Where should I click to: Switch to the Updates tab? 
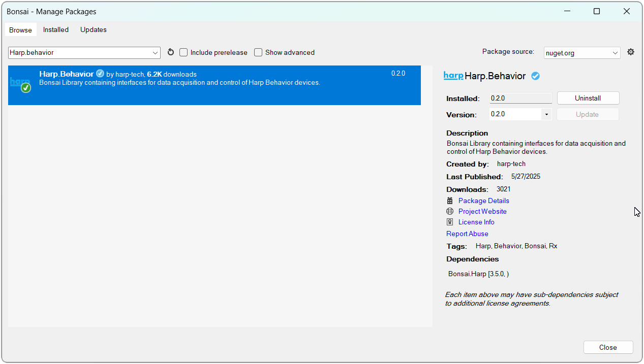point(94,29)
